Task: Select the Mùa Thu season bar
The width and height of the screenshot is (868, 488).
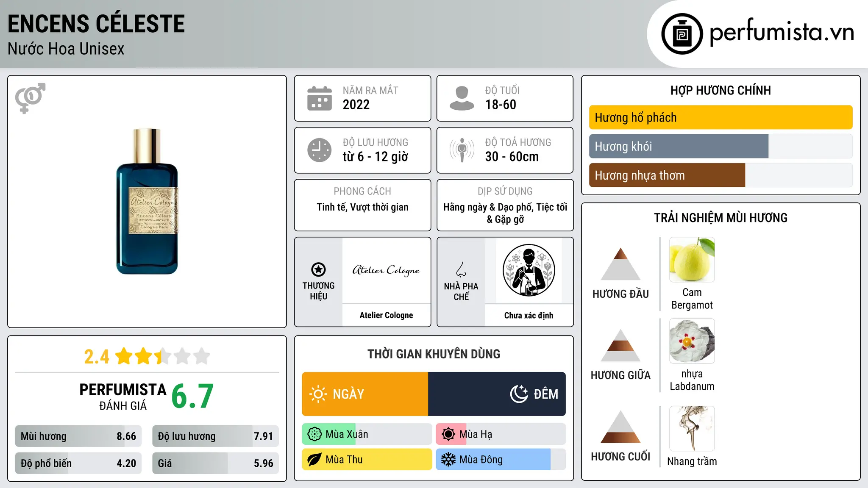Action: pos(367,460)
